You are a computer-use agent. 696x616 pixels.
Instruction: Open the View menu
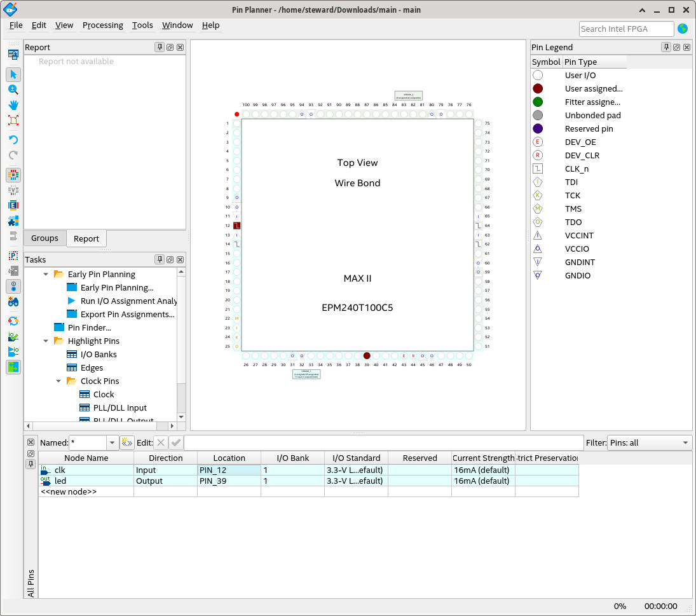64,25
